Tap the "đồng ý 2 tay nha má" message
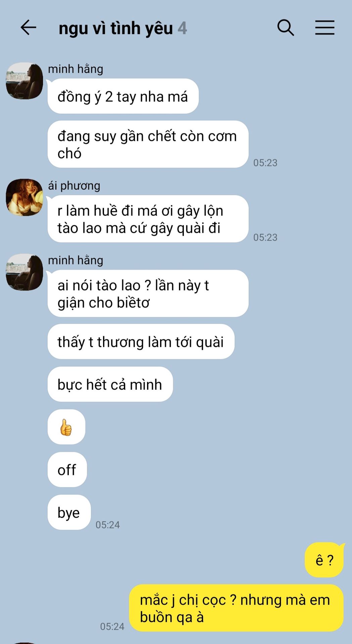 (123, 96)
